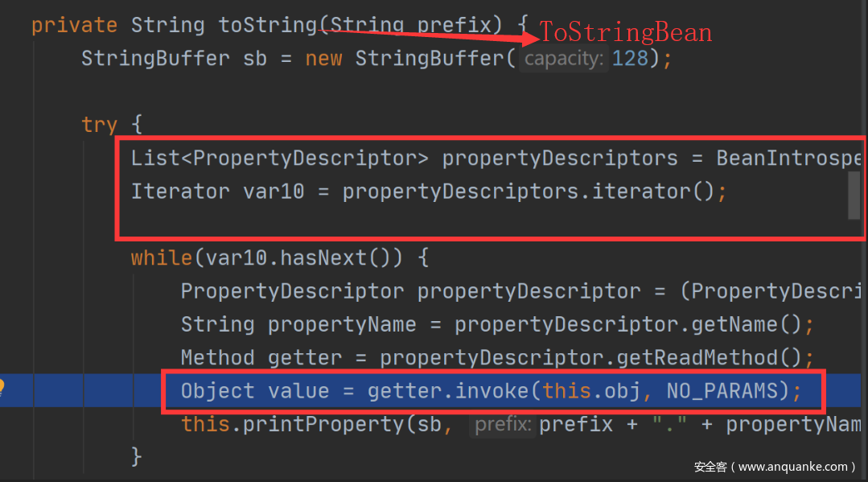868x482 pixels.
Task: Click the scrollbar thumb at right edge
Action: coord(854,196)
